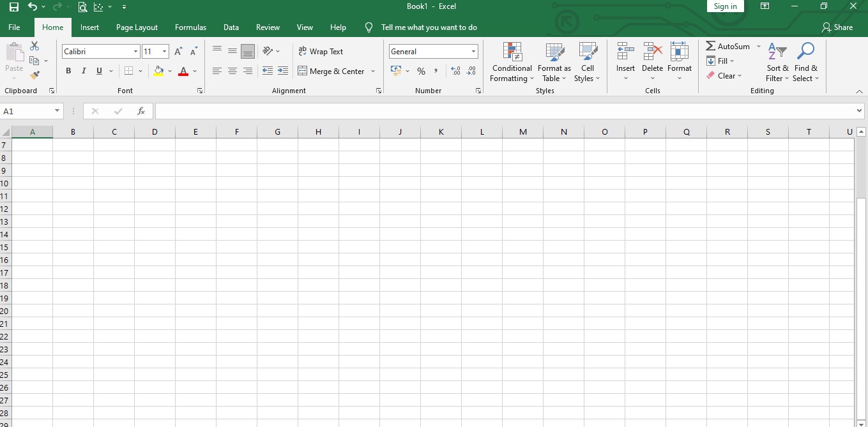Click the Cut scissors icon

34,46
